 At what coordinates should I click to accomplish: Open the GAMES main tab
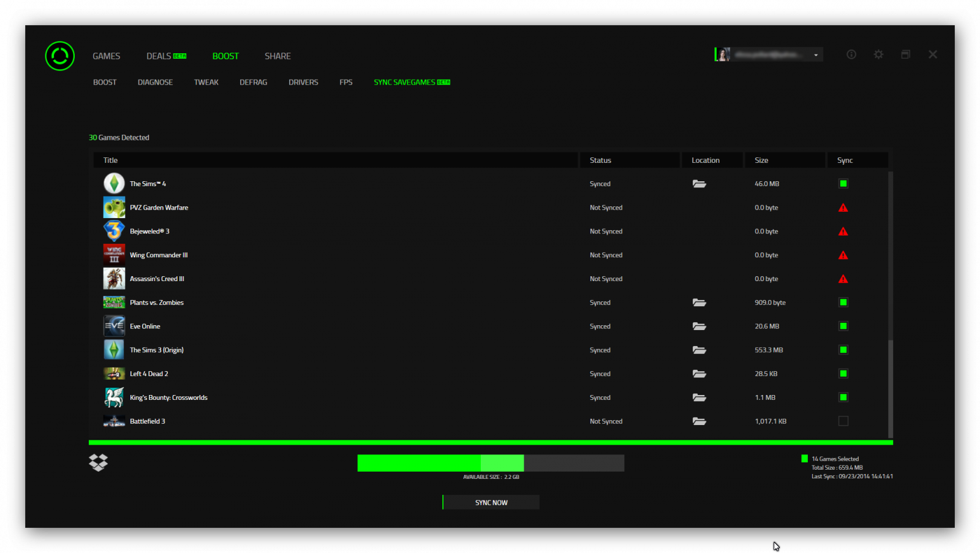(x=106, y=56)
